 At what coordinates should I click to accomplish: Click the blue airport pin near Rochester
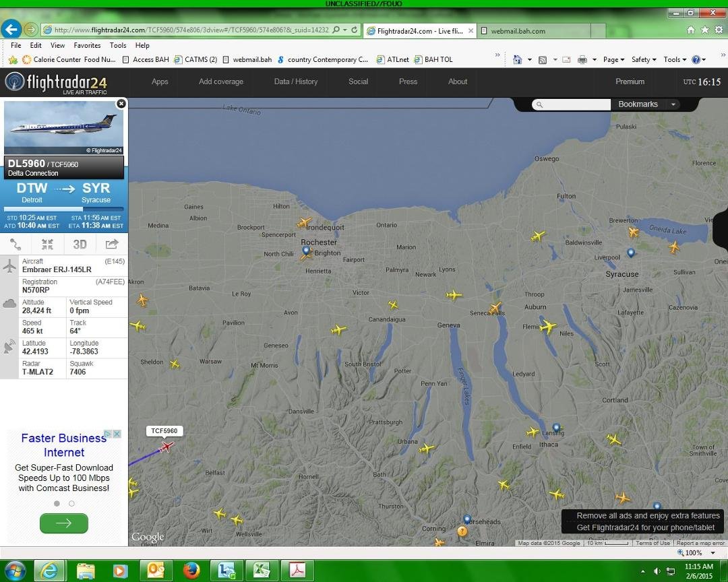[x=306, y=251]
